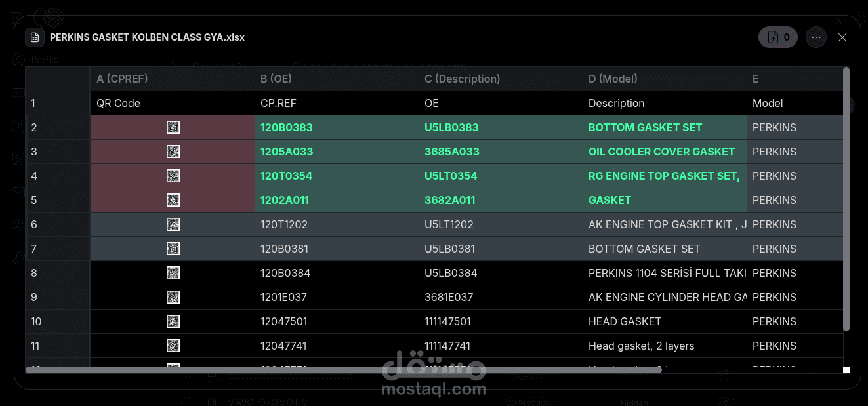Select column header C (Description)
Image resolution: width=868 pixels, height=406 pixels.
click(501, 79)
